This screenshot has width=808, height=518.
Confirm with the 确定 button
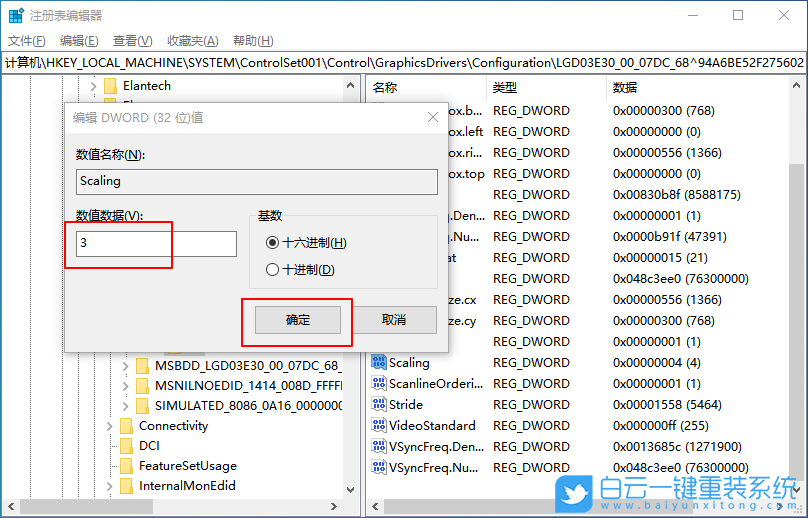298,320
